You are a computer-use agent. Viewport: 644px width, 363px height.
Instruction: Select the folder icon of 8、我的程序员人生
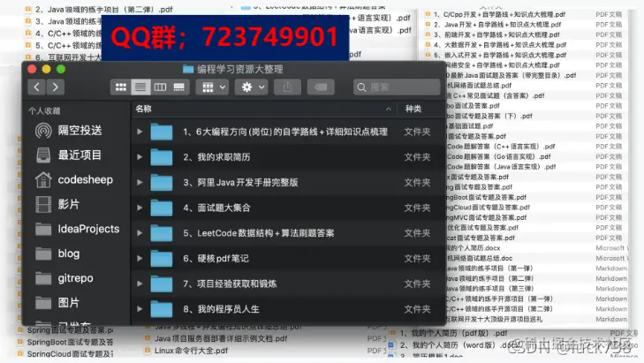(162, 309)
